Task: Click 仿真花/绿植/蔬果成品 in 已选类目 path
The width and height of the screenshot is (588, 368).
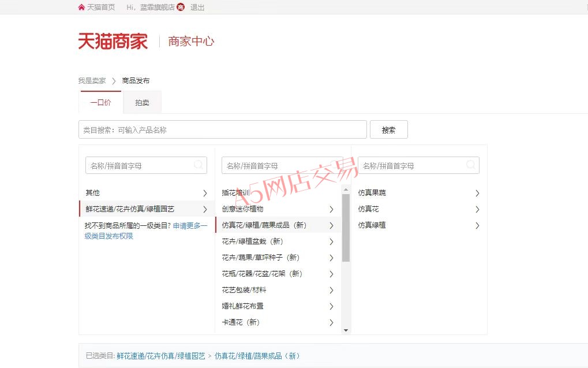Action: tap(257, 356)
